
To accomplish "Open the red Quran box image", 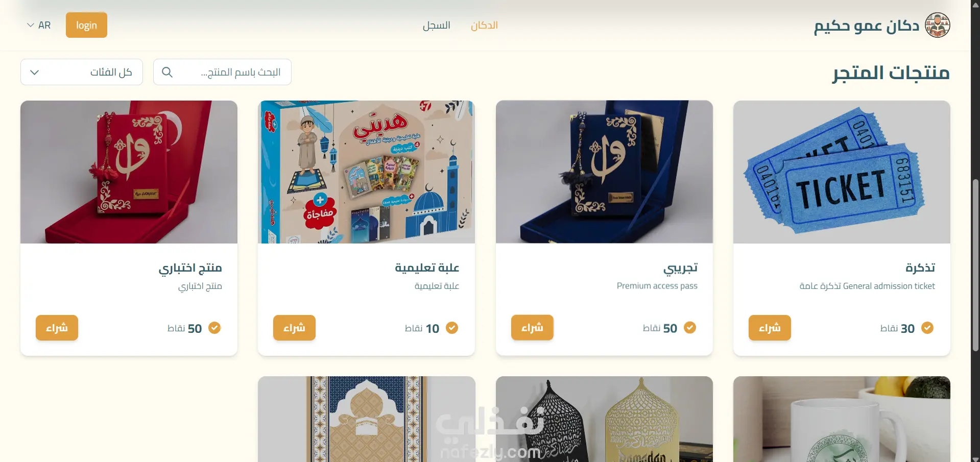I will tap(129, 172).
